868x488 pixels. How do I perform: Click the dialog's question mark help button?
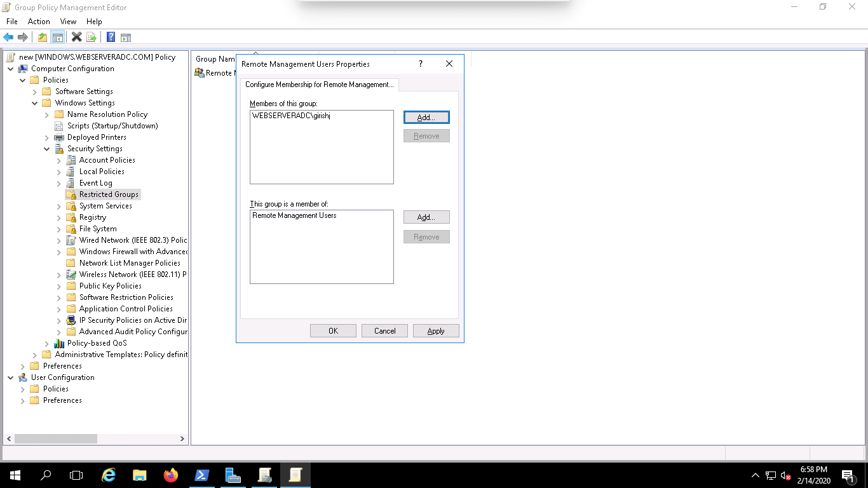point(420,64)
